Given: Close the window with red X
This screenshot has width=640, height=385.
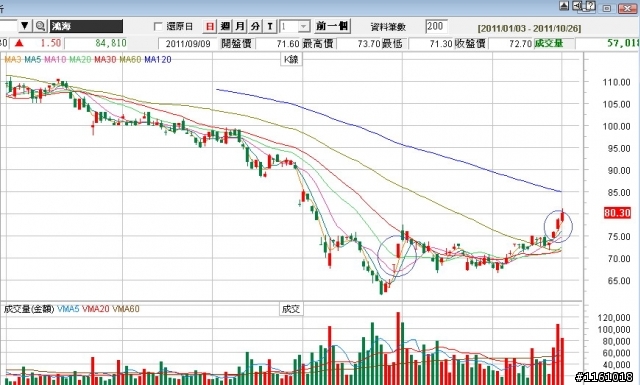Looking at the screenshot, I should click(627, 8).
